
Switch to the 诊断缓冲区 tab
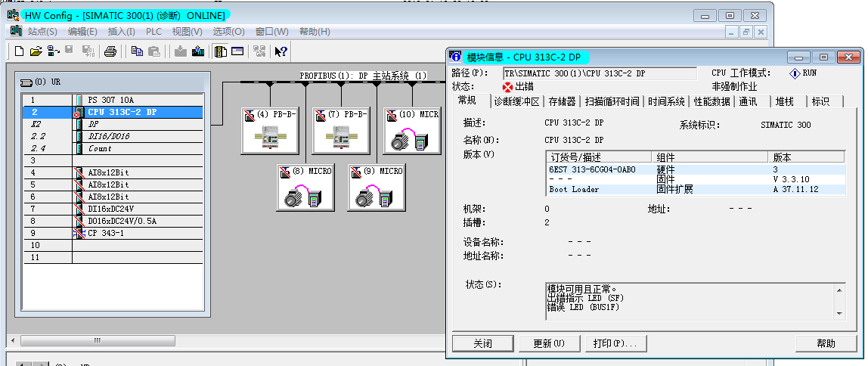point(517,101)
